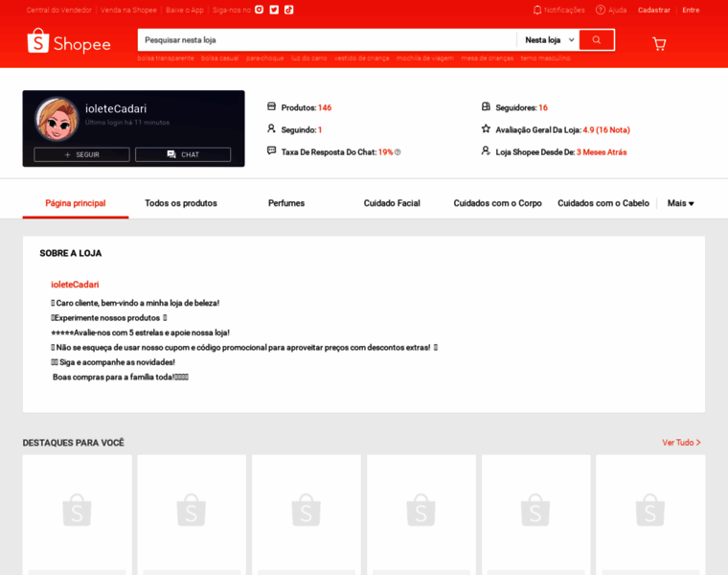Click suggested search bolsa transparente

166,58
